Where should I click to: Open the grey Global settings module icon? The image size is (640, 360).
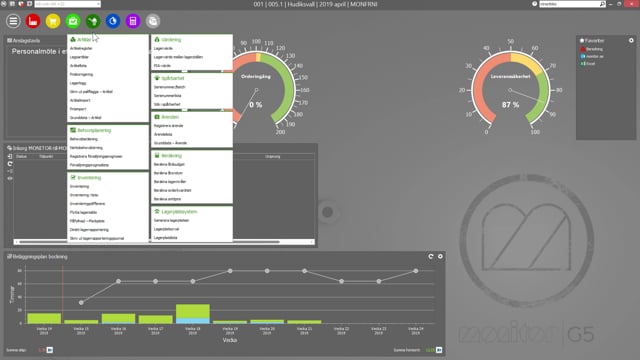point(153,21)
